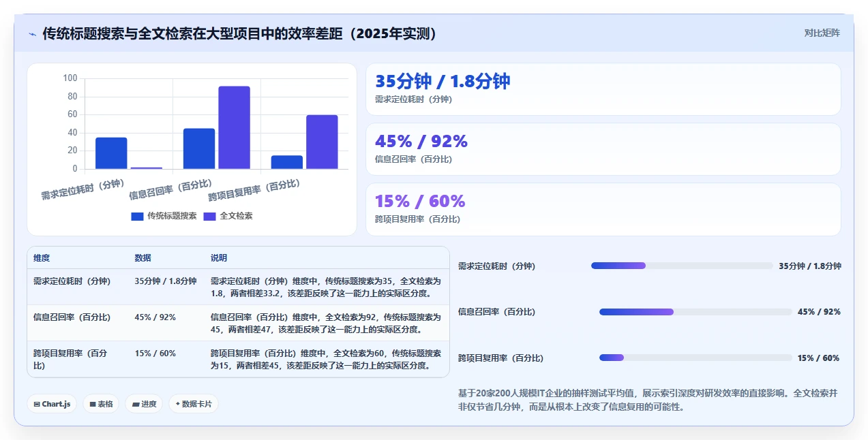The image size is (868, 440).
Task: Toggle the 传统标题搜索 legend item
Action: click(x=164, y=216)
